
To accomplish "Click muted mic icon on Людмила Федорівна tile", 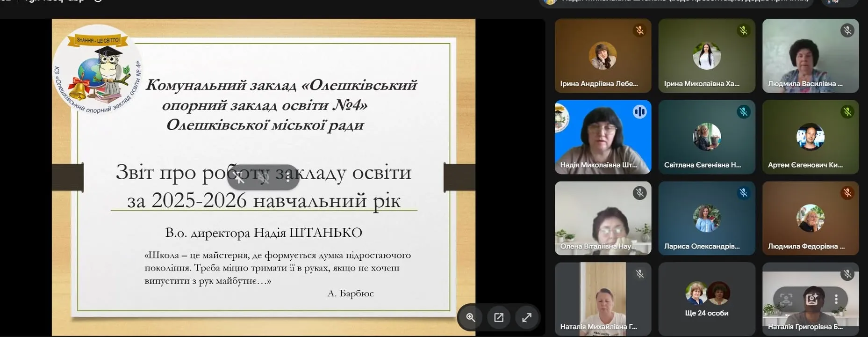I will point(847,193).
